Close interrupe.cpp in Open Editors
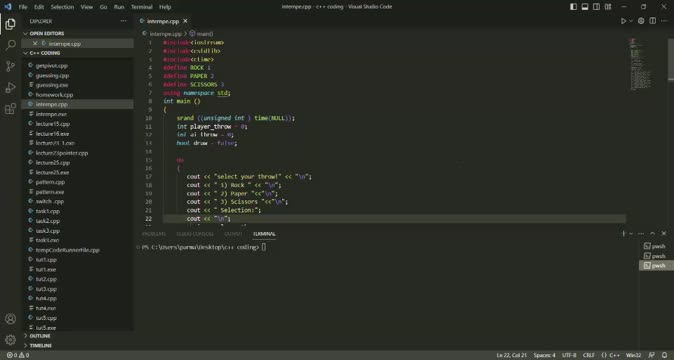This screenshot has height=360, width=674. coord(35,43)
